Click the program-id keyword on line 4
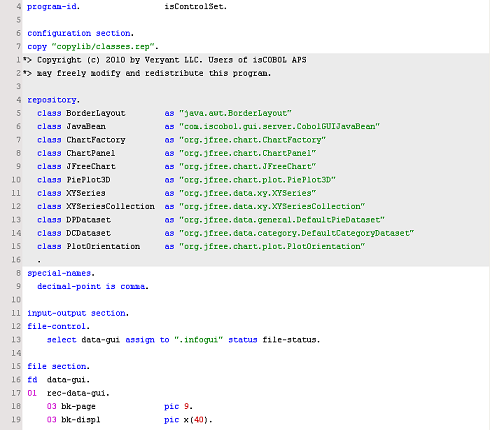 [52, 7]
